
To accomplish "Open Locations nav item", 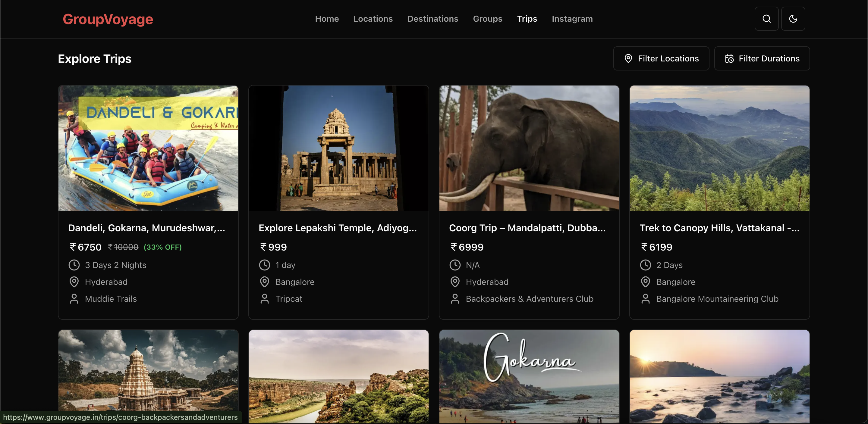I will (373, 19).
